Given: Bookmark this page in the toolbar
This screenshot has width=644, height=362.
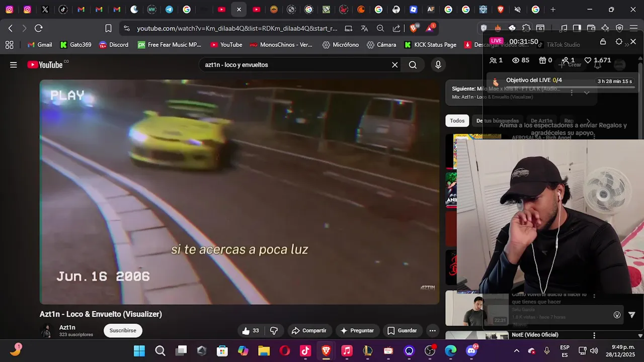Looking at the screenshot, I should (x=108, y=28).
